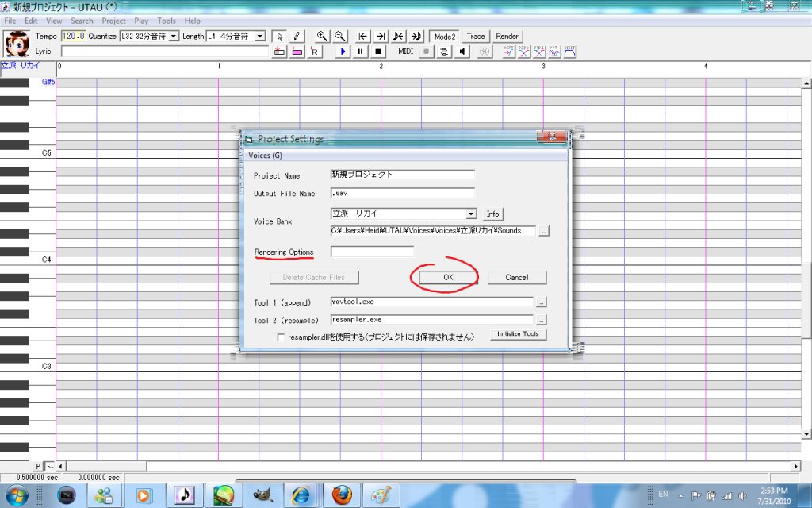Click the Trace toolbar button
Image resolution: width=812 pixels, height=508 pixels.
476,37
